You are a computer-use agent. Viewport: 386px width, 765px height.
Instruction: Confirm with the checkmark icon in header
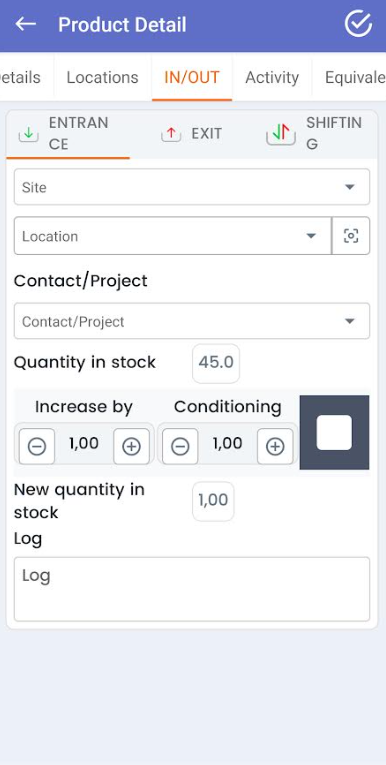[358, 24]
